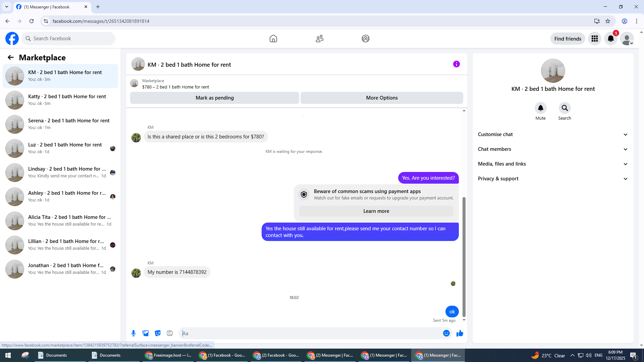Open the Friends tab
The image size is (644, 362).
(319, 39)
